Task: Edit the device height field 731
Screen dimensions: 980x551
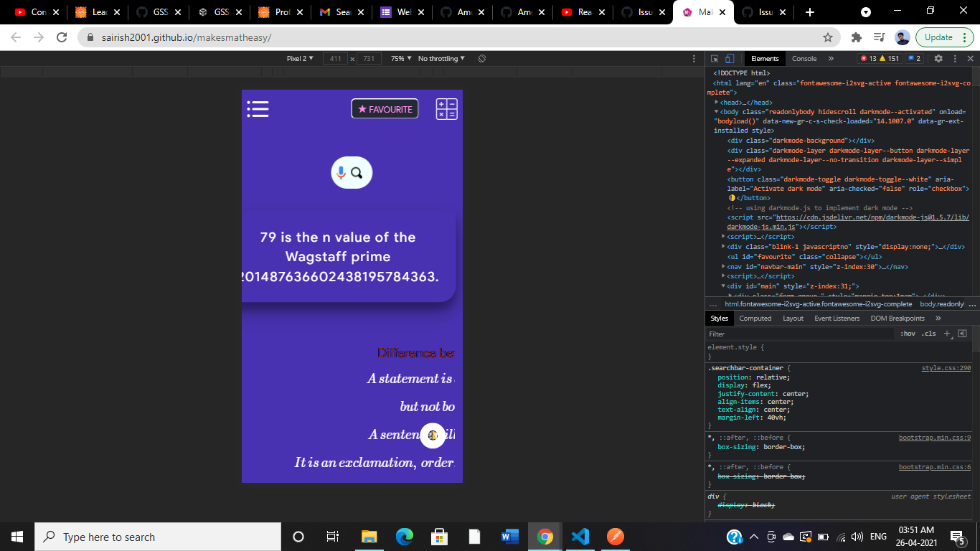Action: pyautogui.click(x=369, y=59)
